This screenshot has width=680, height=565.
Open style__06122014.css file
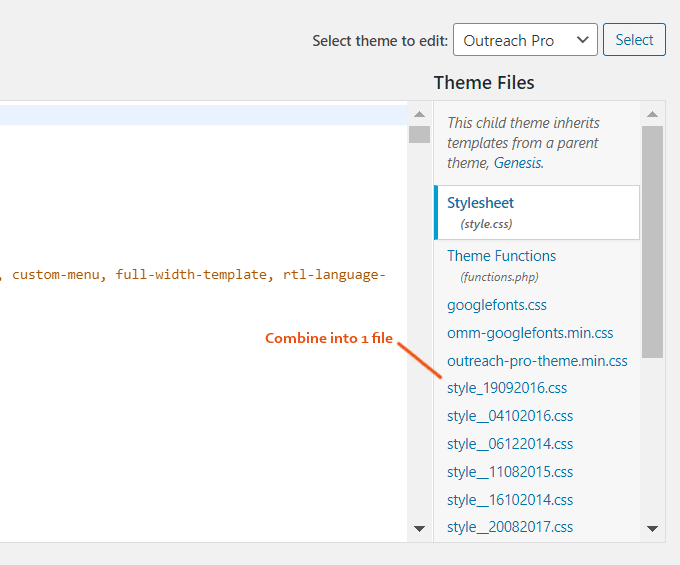pos(510,444)
